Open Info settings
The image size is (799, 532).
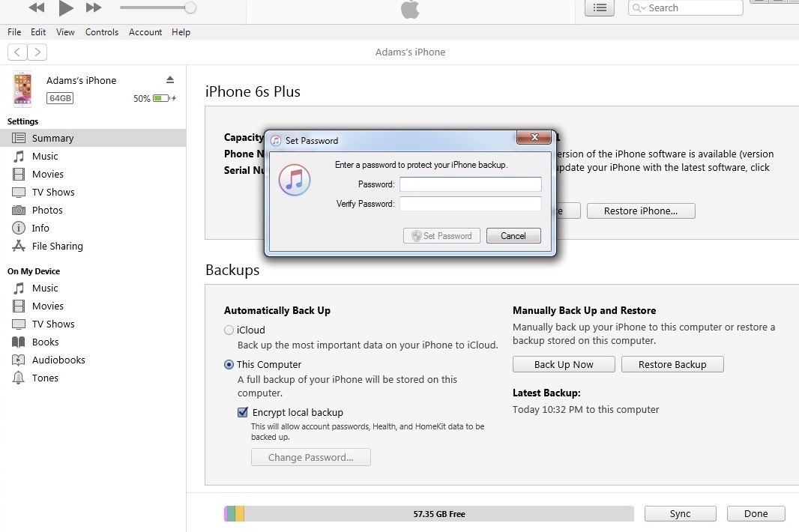pyautogui.click(x=93, y=228)
